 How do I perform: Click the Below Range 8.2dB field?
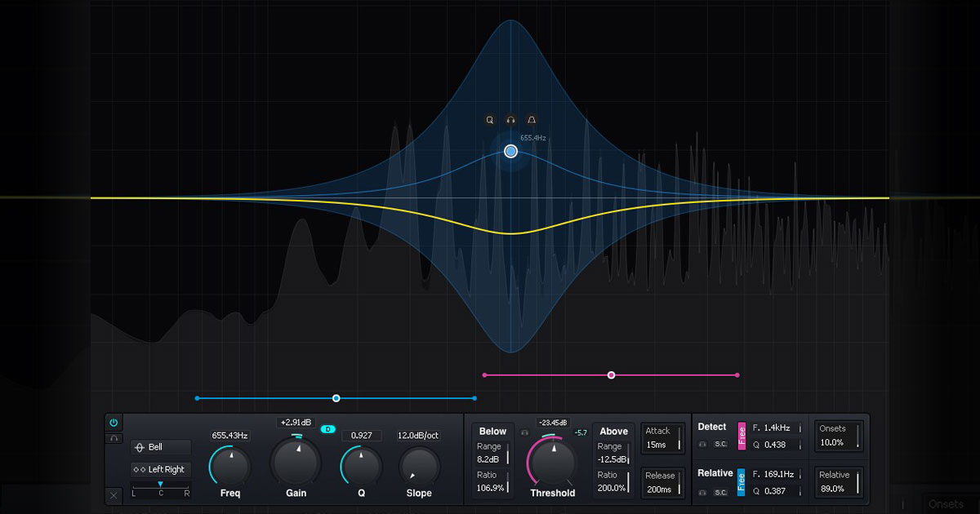coord(493,454)
